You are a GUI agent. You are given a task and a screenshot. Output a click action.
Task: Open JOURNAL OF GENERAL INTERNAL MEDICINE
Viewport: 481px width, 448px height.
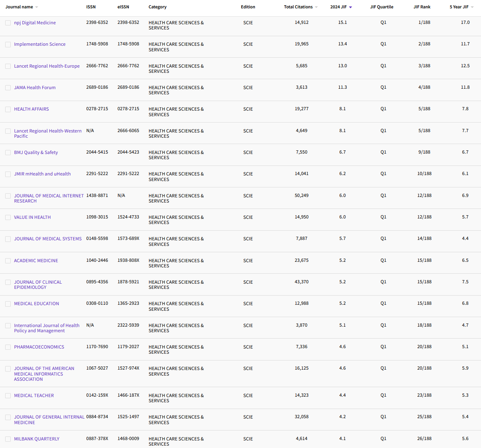[49, 420]
